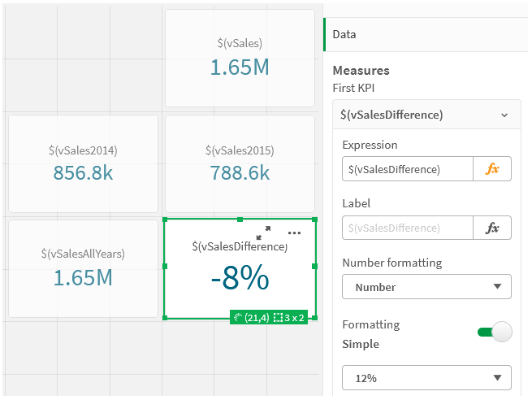This screenshot has height=400, width=532.
Task: Select the Data tab
Action: coord(344,35)
